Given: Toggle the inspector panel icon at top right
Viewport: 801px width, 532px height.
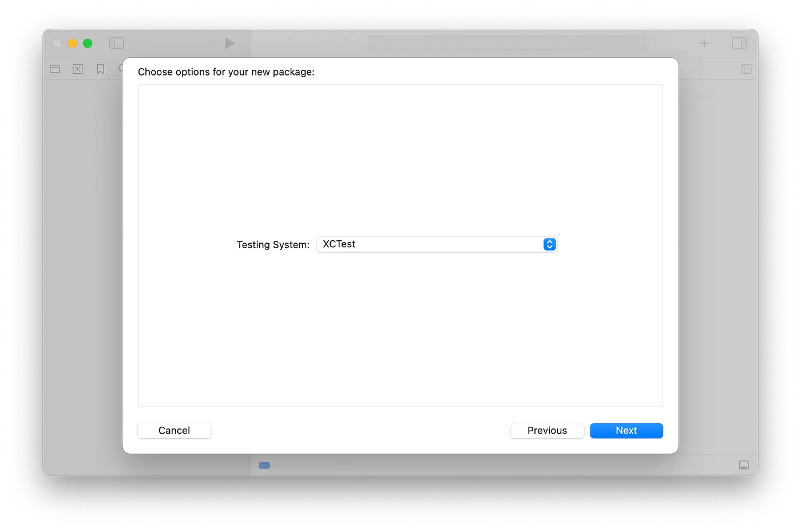Looking at the screenshot, I should [x=739, y=43].
